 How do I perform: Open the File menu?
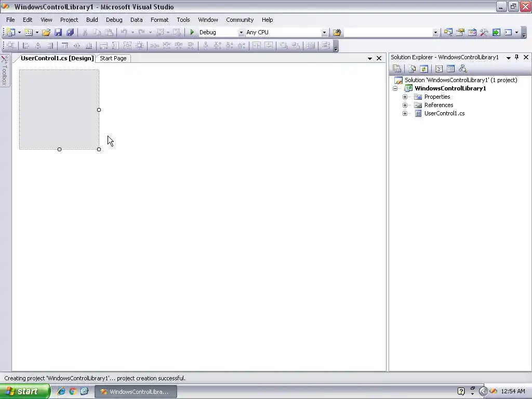10,20
